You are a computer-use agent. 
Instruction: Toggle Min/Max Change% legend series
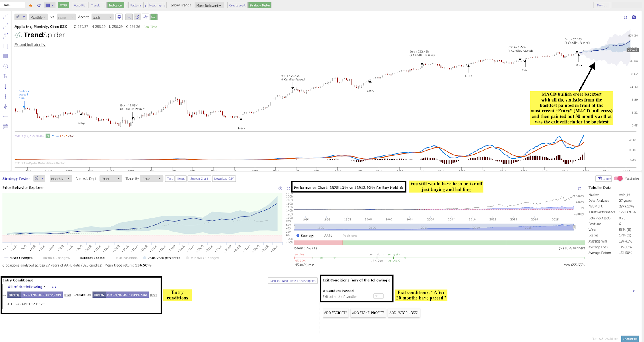(203, 258)
